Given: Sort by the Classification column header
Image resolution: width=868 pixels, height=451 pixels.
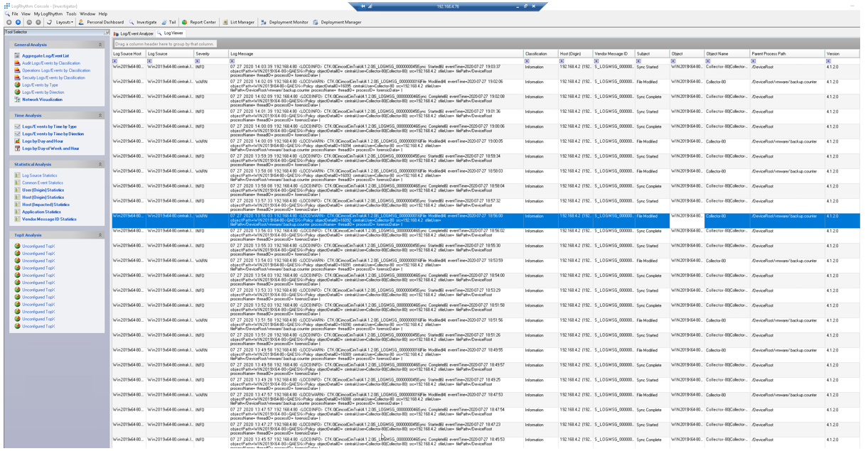Looking at the screenshot, I should point(540,54).
